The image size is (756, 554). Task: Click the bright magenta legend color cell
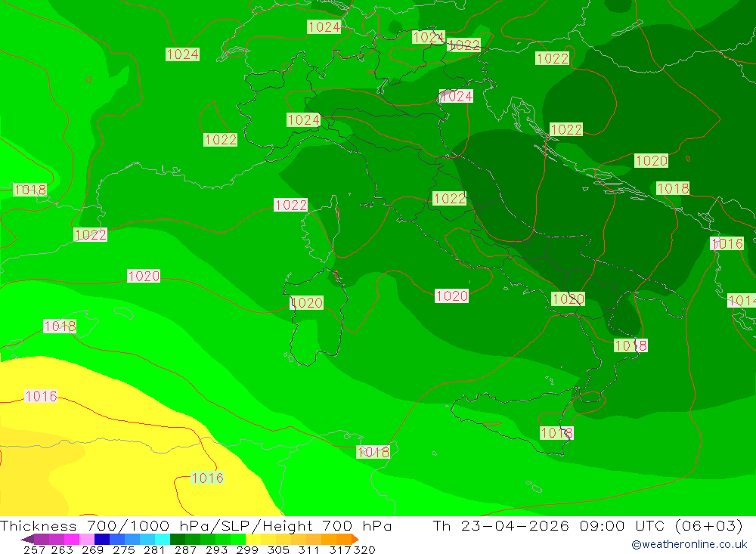[x=71, y=539]
